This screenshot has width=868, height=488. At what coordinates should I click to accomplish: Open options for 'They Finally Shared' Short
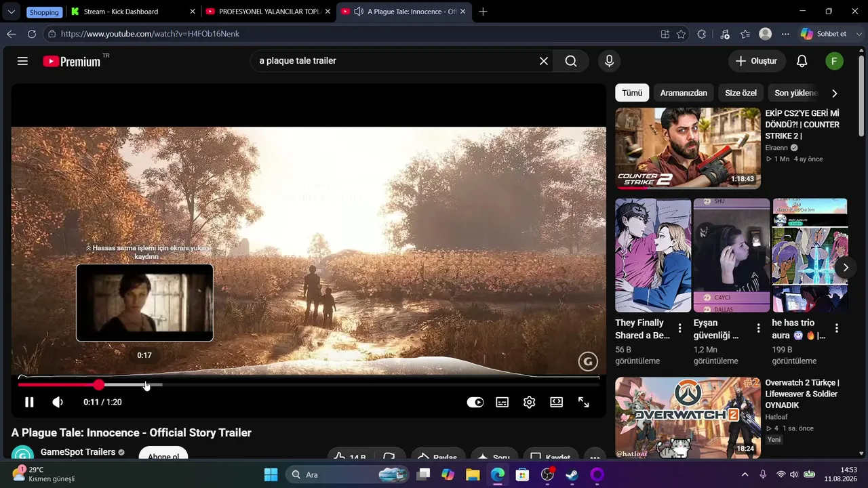(x=680, y=329)
